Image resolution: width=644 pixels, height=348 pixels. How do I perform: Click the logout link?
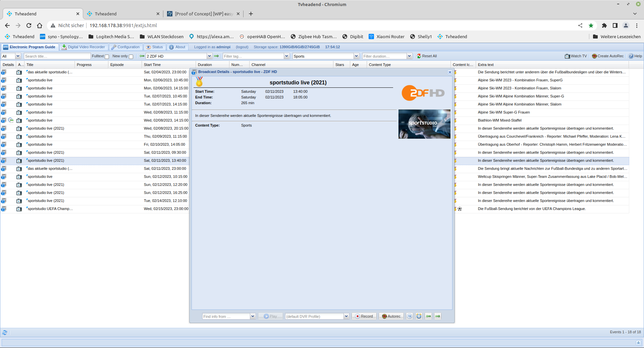point(242,47)
